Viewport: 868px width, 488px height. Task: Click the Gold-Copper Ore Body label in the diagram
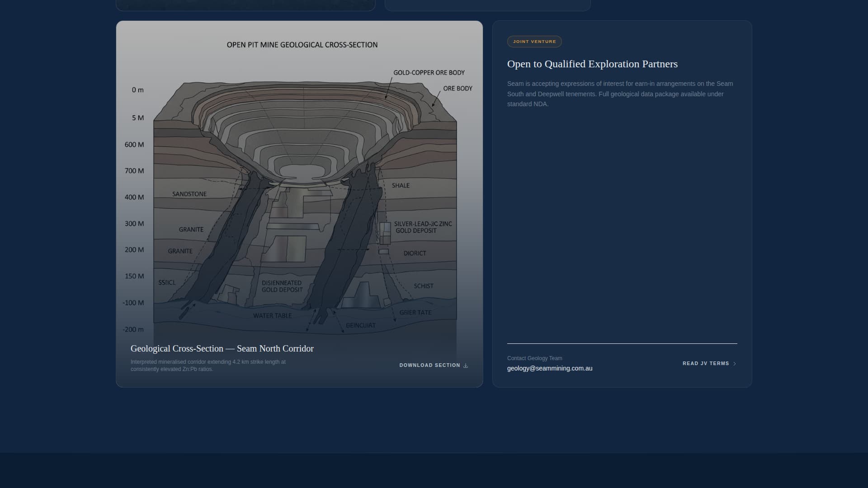tap(429, 73)
